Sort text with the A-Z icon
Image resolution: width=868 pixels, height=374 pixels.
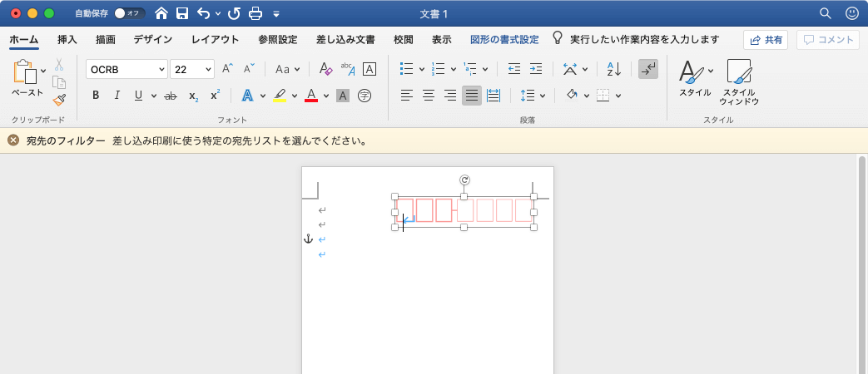point(614,69)
